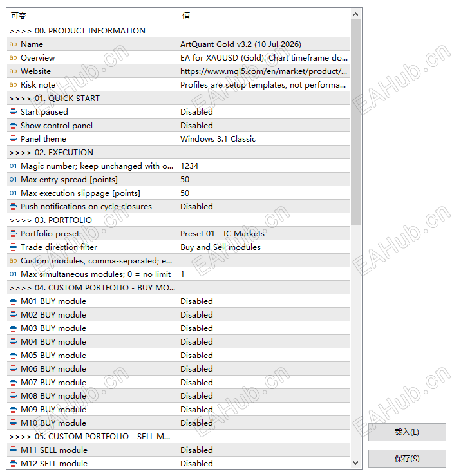
Task: Select the 04. CUSTOM PORTFOLIO - BUY section row
Action: (x=178, y=287)
